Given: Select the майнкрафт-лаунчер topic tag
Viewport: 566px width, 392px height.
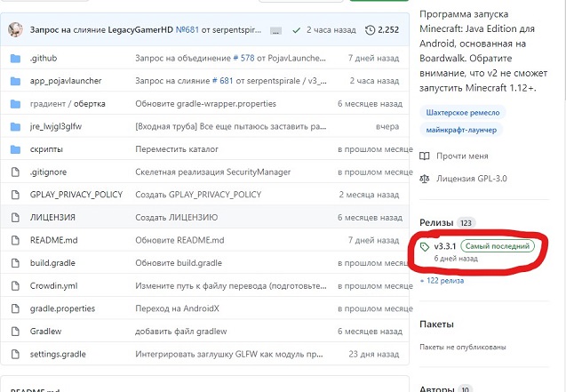Looking at the screenshot, I should 460,130.
